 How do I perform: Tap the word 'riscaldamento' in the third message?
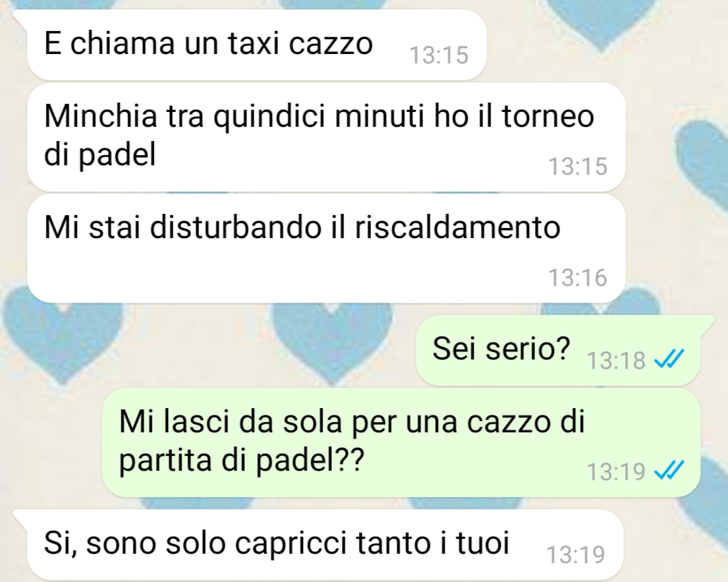tap(457, 227)
